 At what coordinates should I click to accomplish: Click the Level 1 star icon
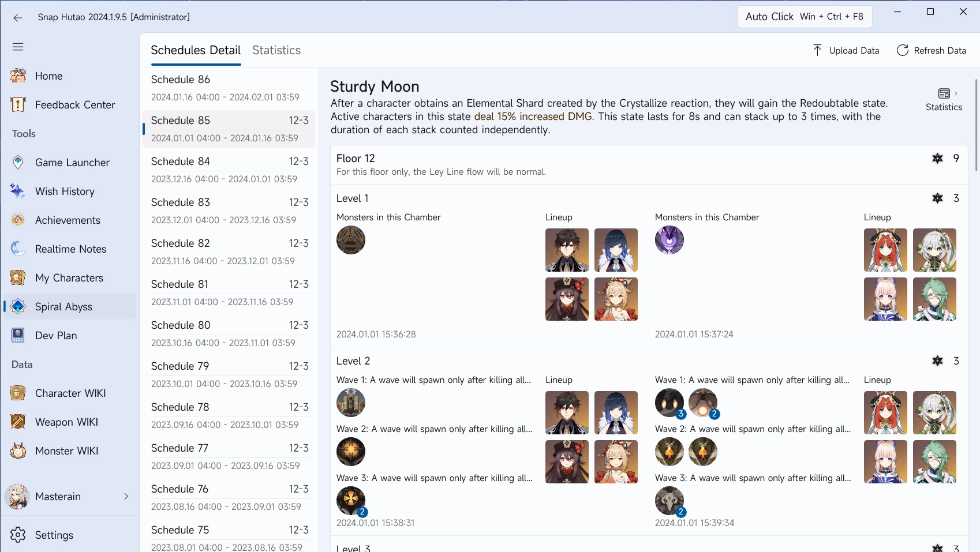click(937, 198)
